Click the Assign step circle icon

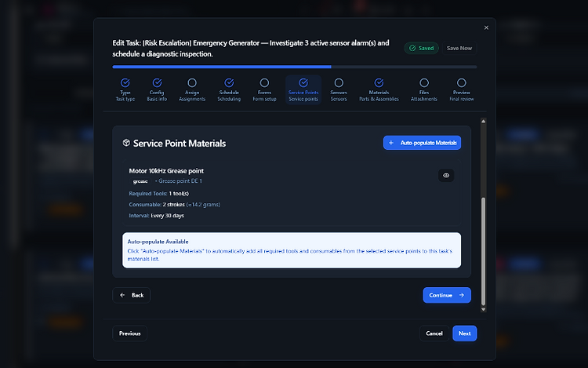coord(192,82)
